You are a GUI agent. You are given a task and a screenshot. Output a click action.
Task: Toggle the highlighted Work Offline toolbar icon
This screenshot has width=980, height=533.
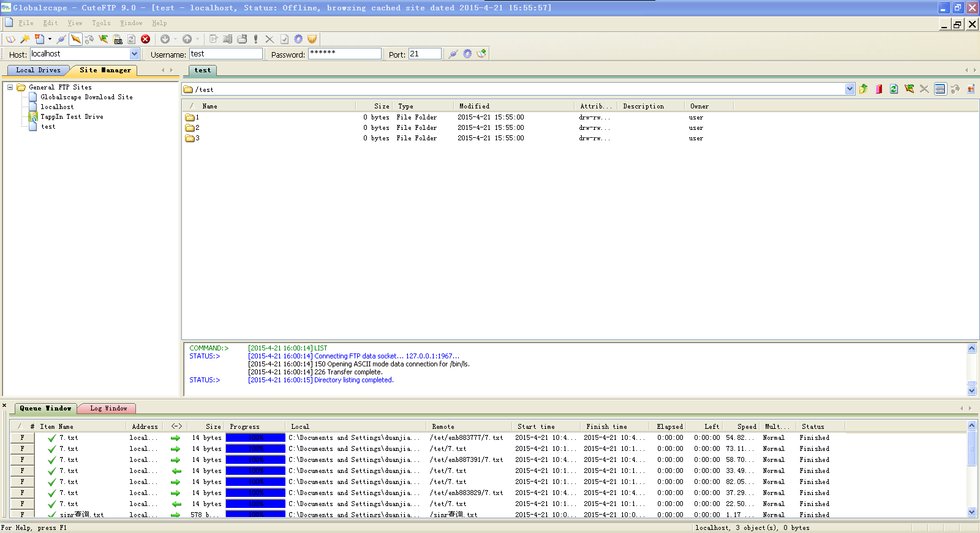75,39
